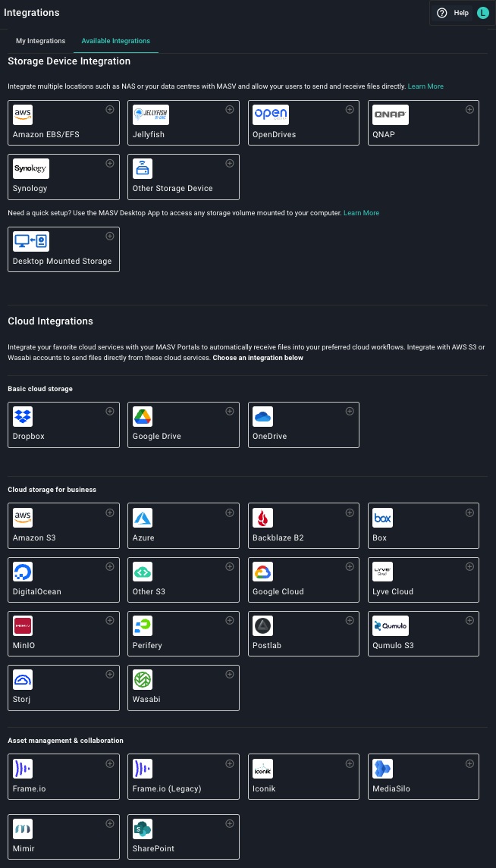Open Learn More link for Desktop App

click(x=362, y=212)
